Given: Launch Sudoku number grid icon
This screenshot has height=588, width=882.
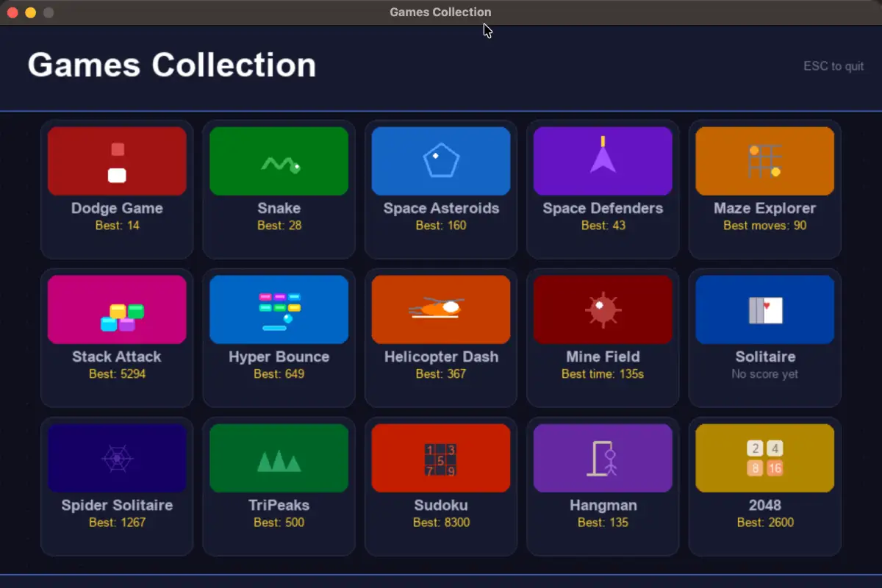Looking at the screenshot, I should point(441,458).
